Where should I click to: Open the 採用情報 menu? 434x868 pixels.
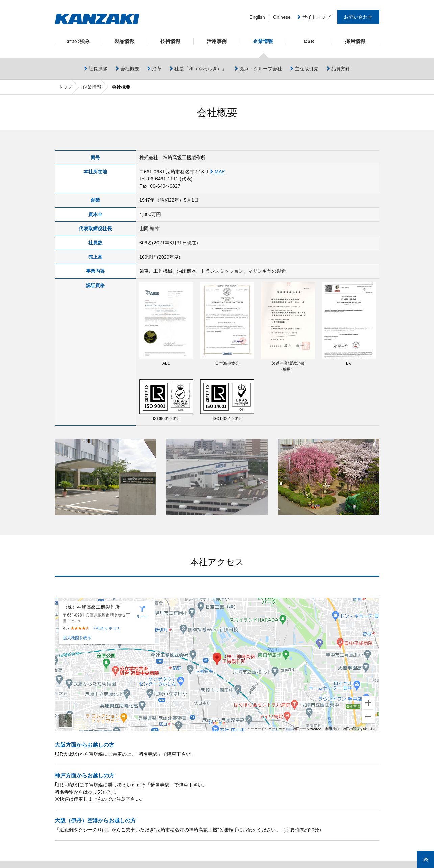tap(355, 41)
